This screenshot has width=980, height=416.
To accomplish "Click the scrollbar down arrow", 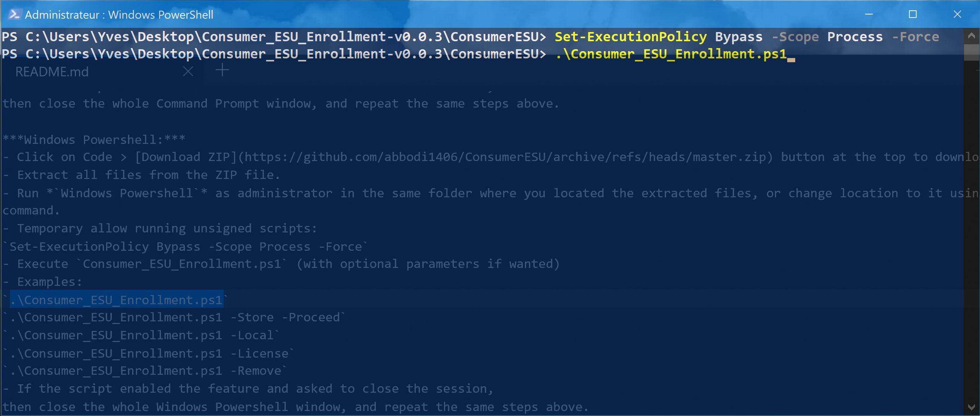I will click(972, 407).
